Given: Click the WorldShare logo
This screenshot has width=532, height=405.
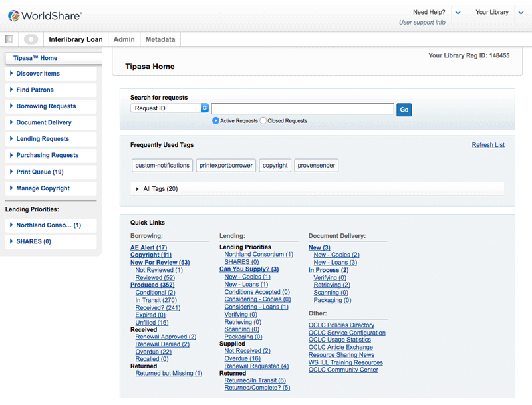Looking at the screenshot, I should (45, 15).
